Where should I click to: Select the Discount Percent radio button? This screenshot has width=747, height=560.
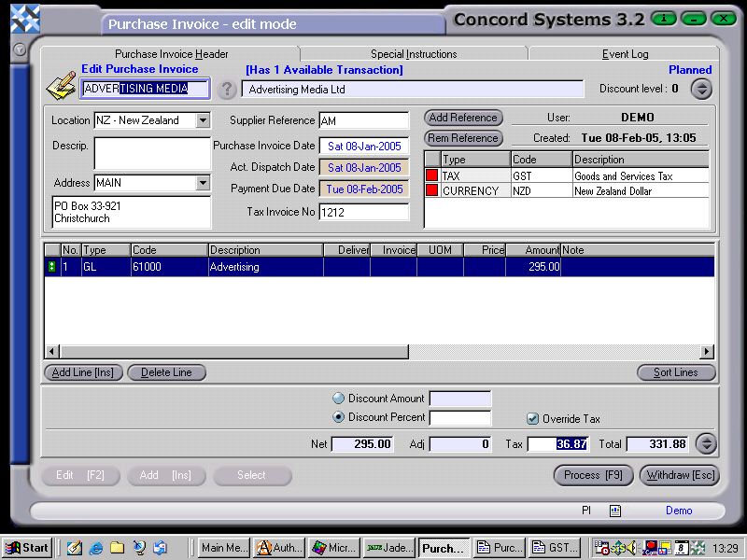coord(338,417)
